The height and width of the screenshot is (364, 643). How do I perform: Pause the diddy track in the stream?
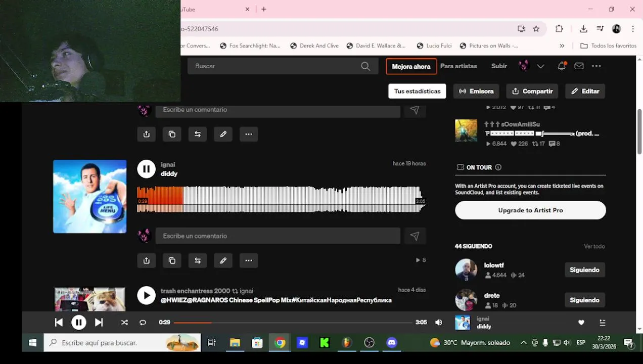[x=146, y=169]
